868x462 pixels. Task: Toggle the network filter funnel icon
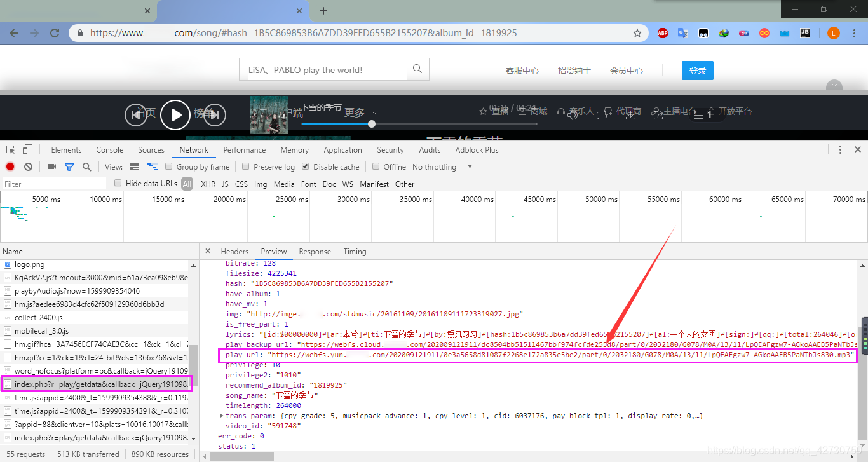click(69, 166)
